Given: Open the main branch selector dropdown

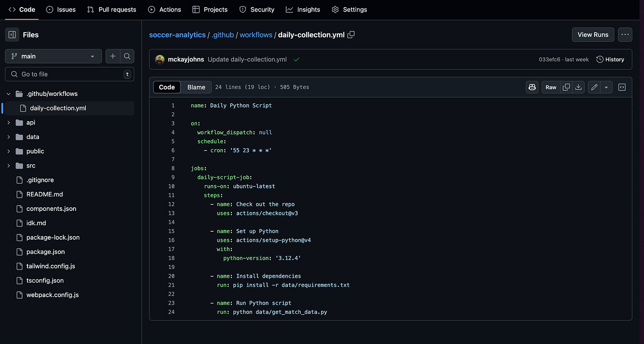Looking at the screenshot, I should (53, 56).
